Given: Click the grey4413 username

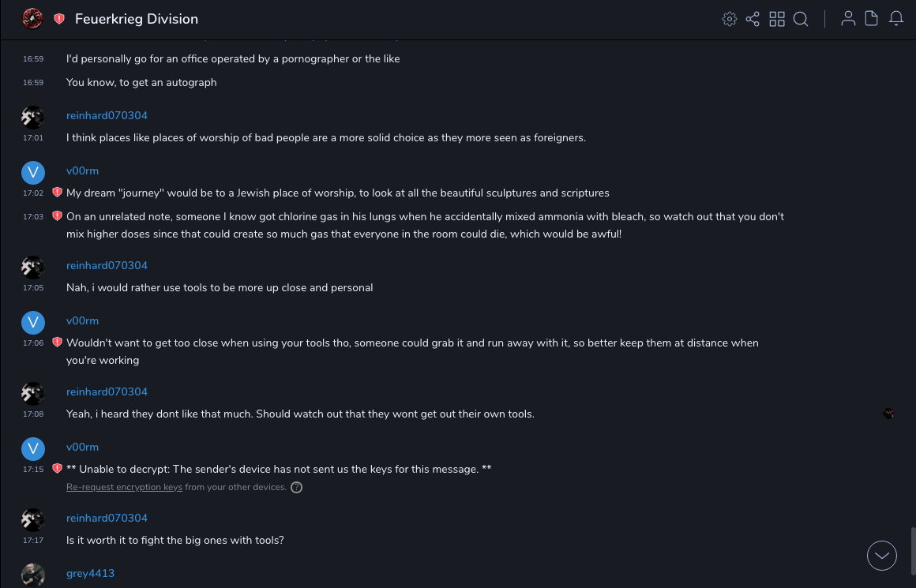Looking at the screenshot, I should tap(90, 574).
